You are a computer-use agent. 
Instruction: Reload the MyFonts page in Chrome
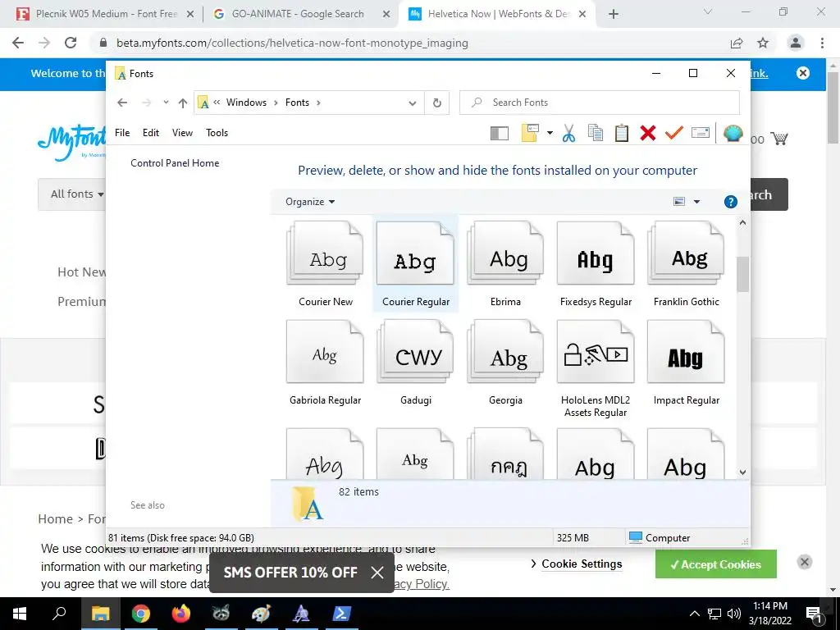tap(71, 43)
